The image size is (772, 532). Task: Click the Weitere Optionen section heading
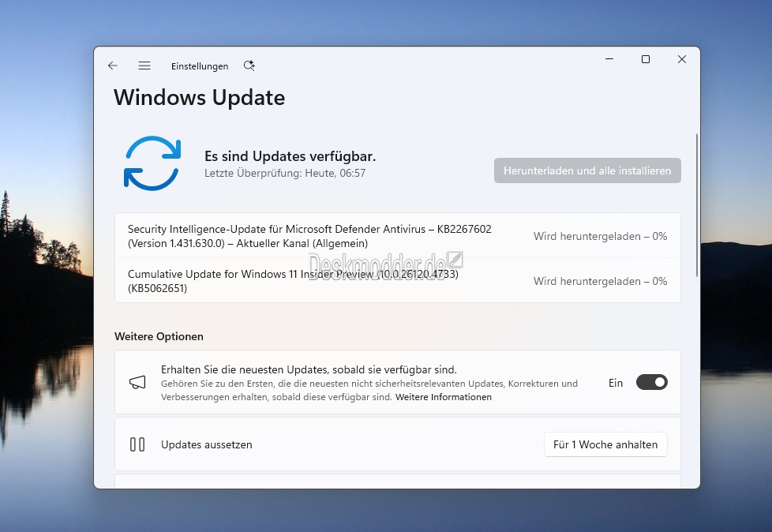(159, 336)
